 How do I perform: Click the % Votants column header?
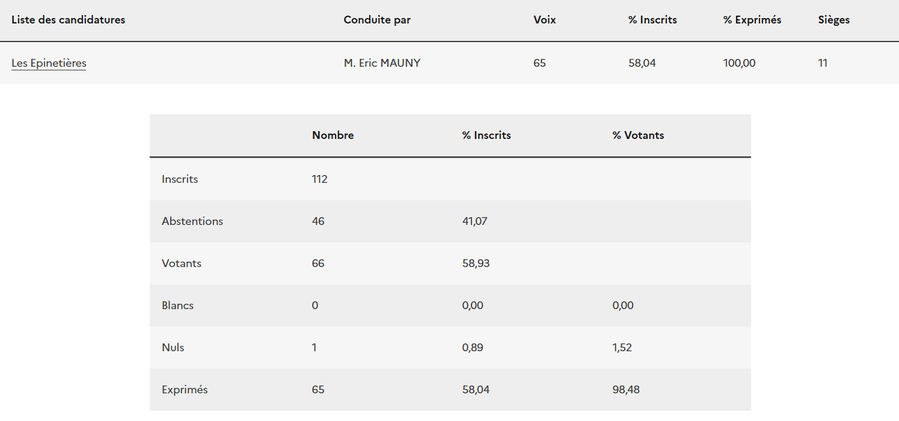638,135
